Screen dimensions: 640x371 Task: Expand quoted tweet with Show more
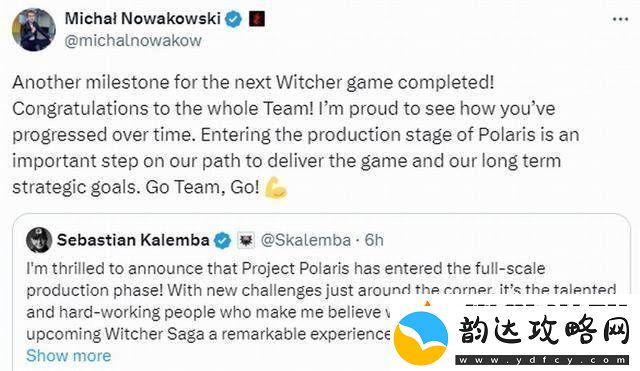[69, 355]
